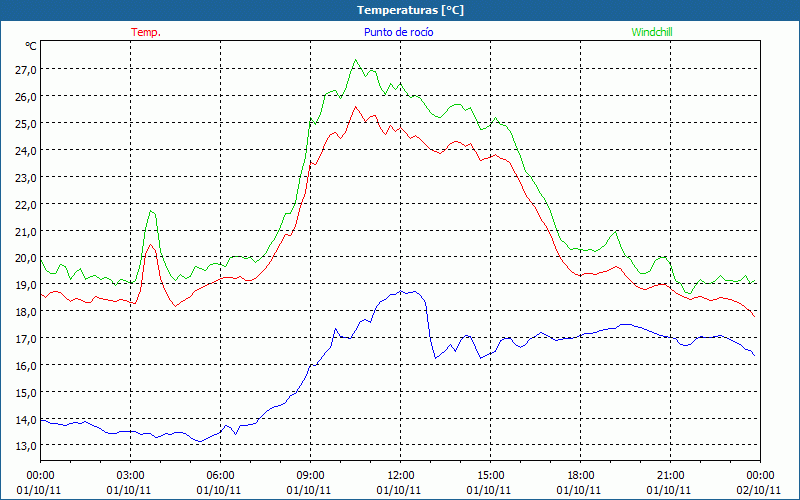
Task: Click the 22,0 y-axis value
Action: (26, 205)
